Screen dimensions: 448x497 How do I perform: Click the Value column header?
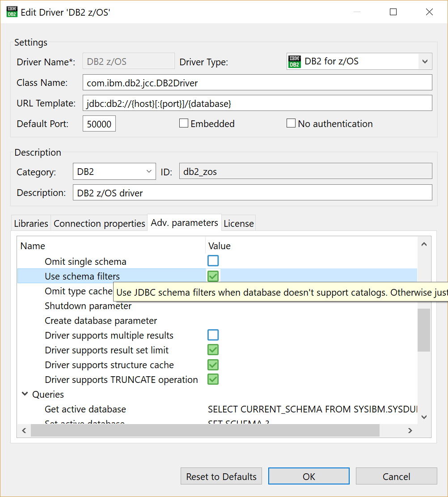click(x=311, y=246)
